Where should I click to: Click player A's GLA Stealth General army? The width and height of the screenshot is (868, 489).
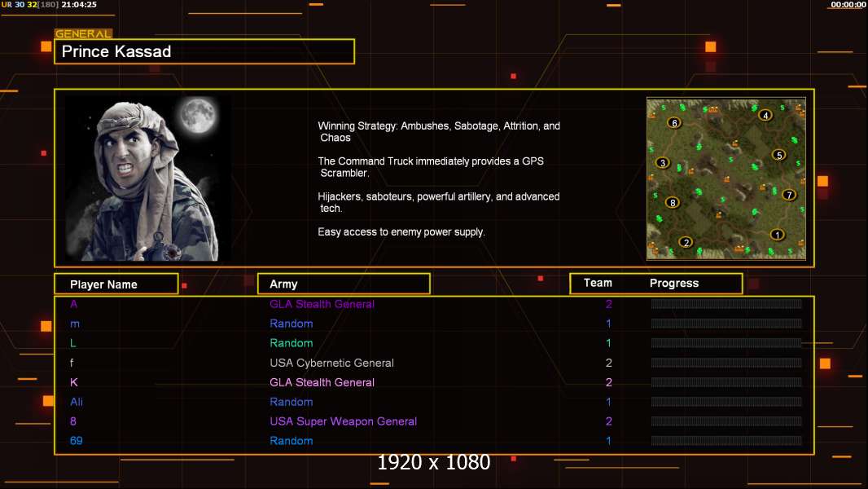tap(322, 304)
